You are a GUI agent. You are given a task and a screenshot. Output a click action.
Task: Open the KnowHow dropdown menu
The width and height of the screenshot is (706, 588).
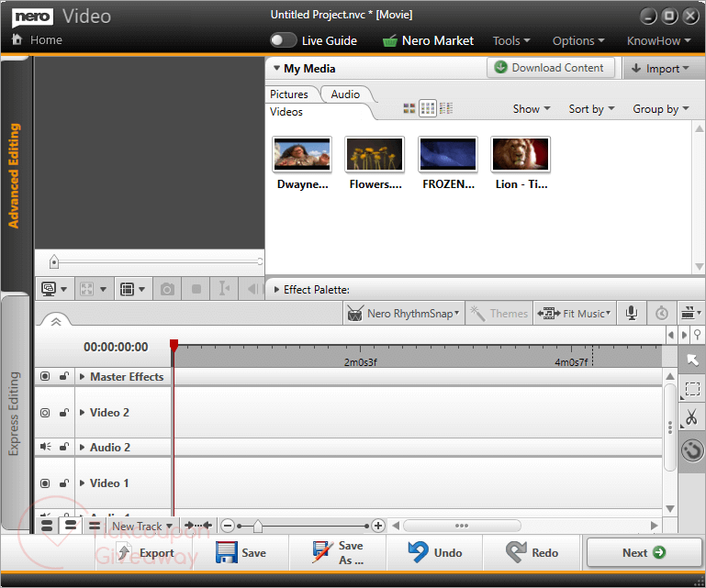pyautogui.click(x=658, y=41)
